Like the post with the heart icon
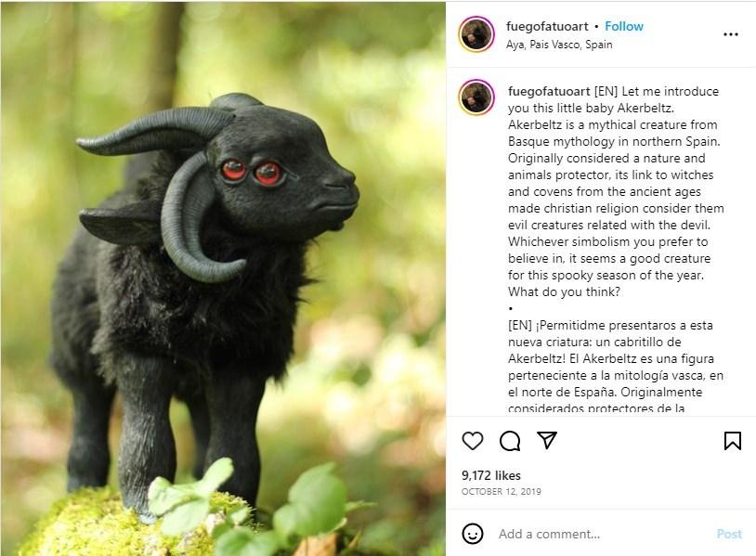756x556 pixels. tap(473, 441)
